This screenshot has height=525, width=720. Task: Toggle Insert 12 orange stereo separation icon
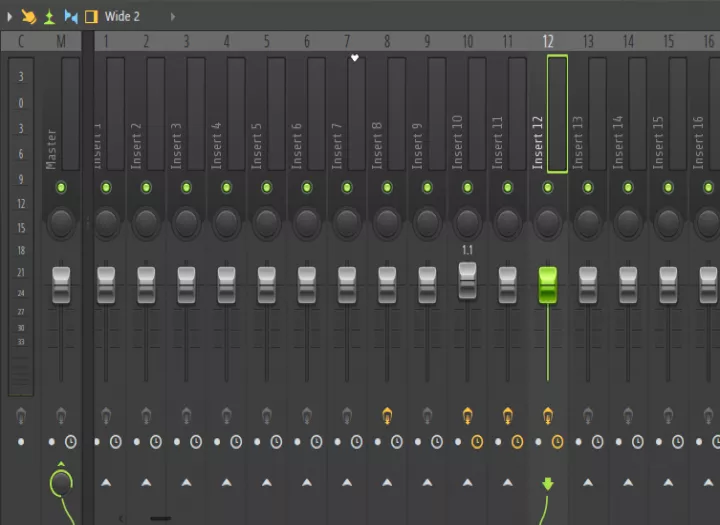click(548, 416)
